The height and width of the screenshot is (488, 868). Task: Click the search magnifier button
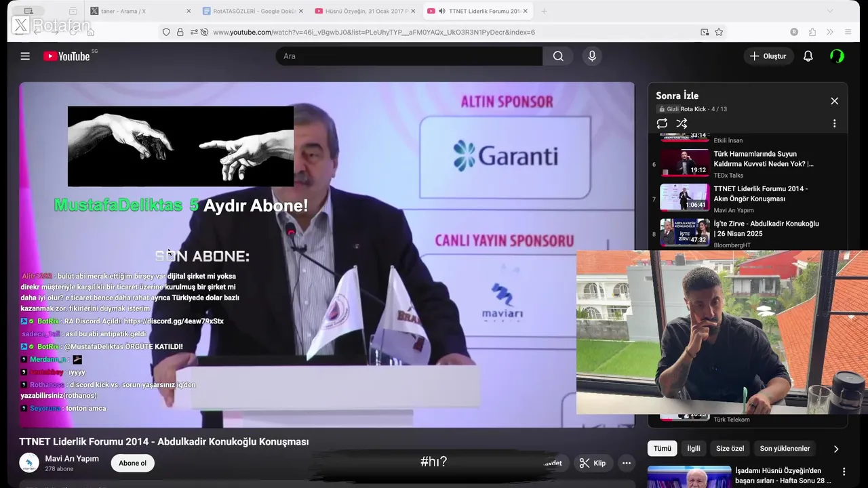click(558, 56)
